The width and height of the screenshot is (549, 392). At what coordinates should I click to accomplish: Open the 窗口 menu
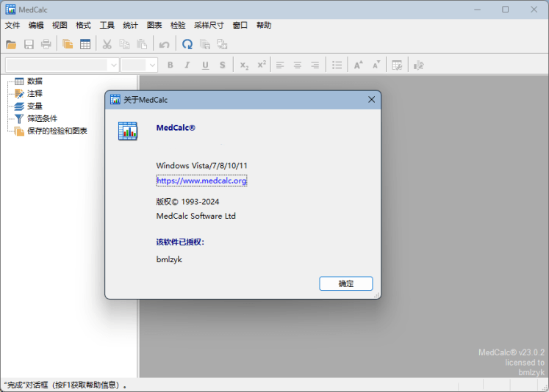click(x=240, y=25)
